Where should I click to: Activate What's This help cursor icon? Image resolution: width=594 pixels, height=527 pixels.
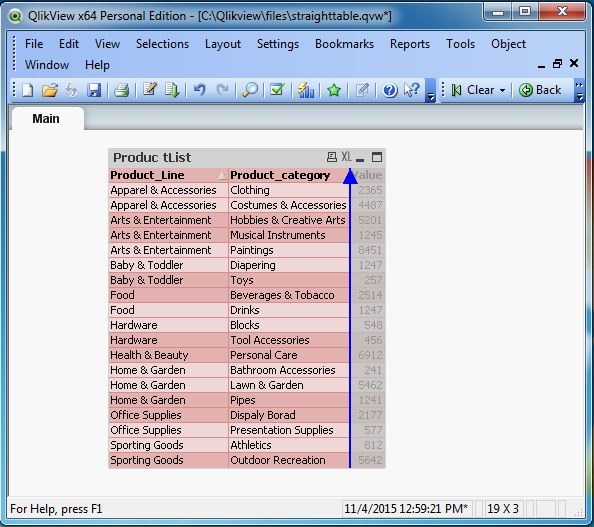(x=412, y=90)
